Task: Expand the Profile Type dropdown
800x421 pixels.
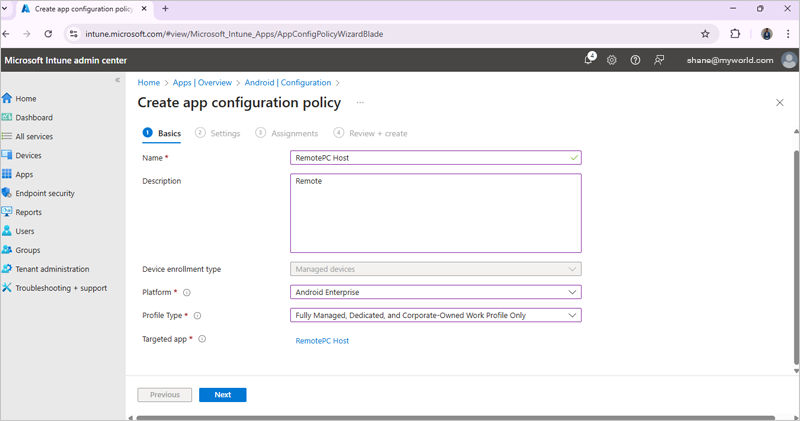Action: [435, 315]
